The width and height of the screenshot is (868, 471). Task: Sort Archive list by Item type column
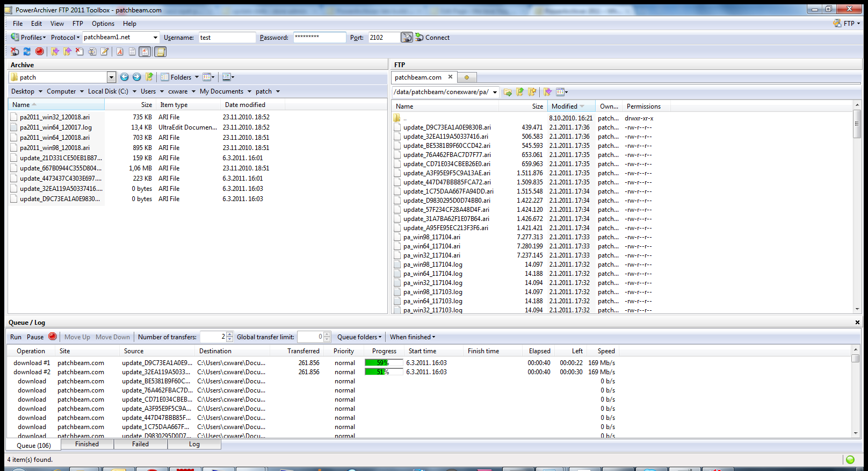click(188, 105)
